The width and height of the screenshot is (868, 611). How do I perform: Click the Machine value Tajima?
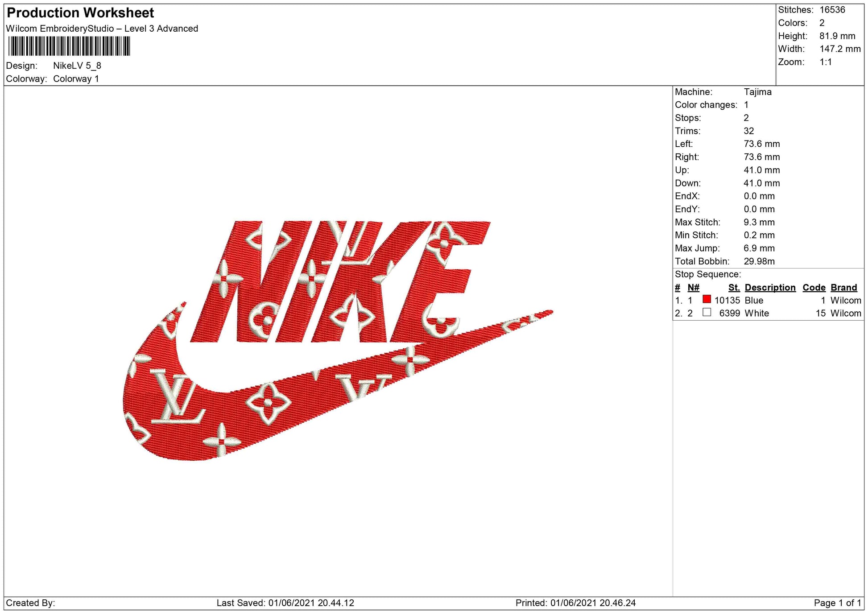[757, 92]
